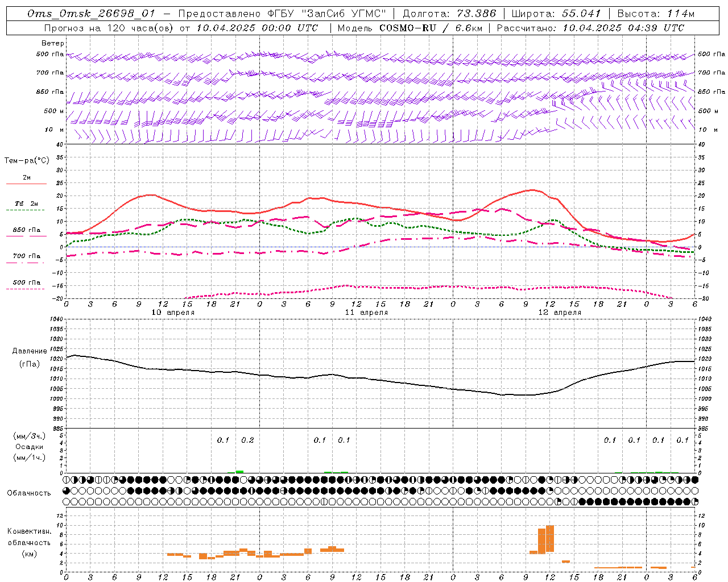Click the 0.2 precipitation amount value
The image size is (728, 582).
click(247, 440)
